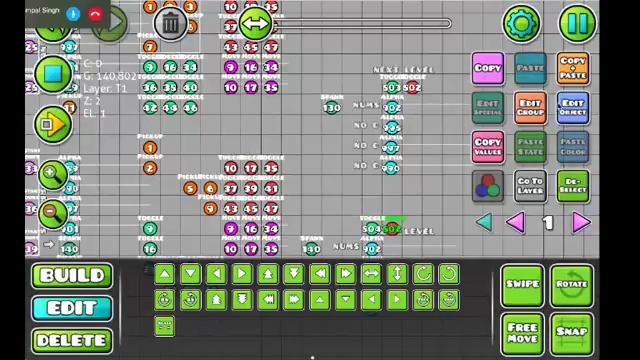640x360 pixels.
Task: Go to next layer with pink right arrow
Action: [x=581, y=222]
